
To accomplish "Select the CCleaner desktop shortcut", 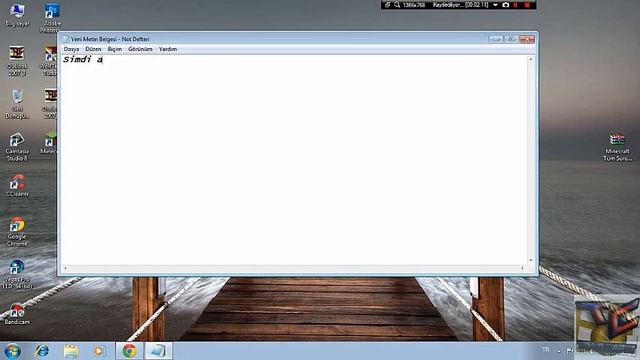I will pyautogui.click(x=17, y=186).
